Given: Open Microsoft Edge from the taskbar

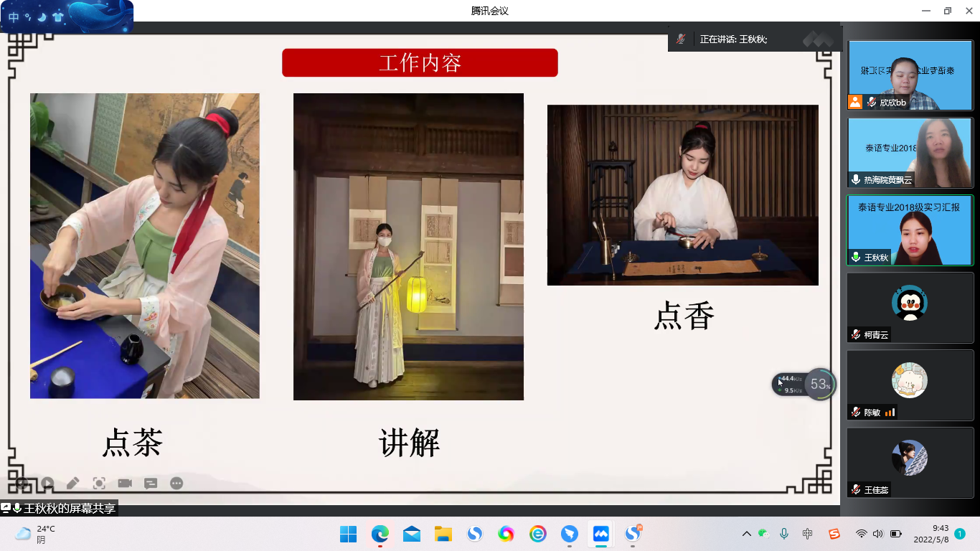Looking at the screenshot, I should 380,534.
